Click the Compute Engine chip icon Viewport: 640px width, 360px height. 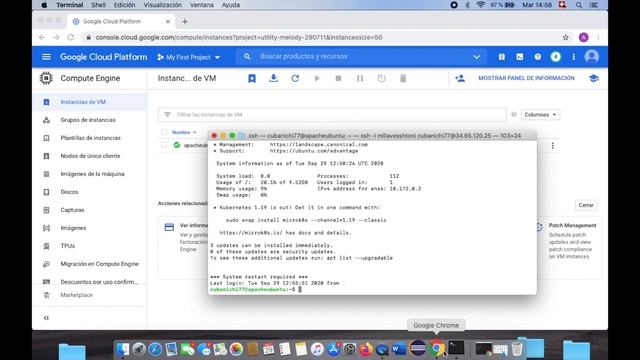coord(46,78)
